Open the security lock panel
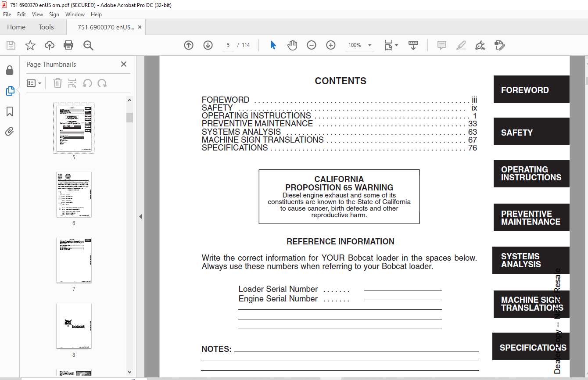This screenshot has width=588, height=380. 9,70
